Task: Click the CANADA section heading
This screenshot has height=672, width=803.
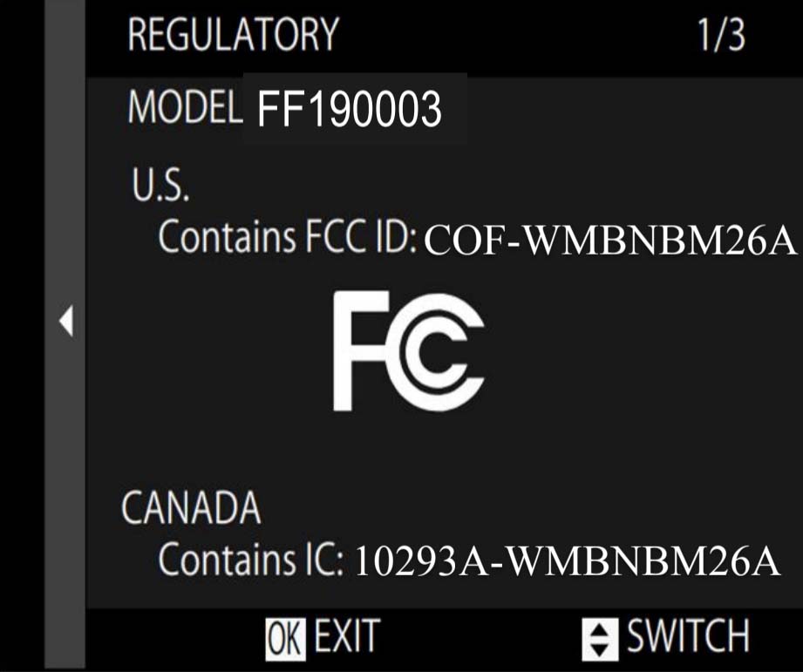Action: coord(192,506)
